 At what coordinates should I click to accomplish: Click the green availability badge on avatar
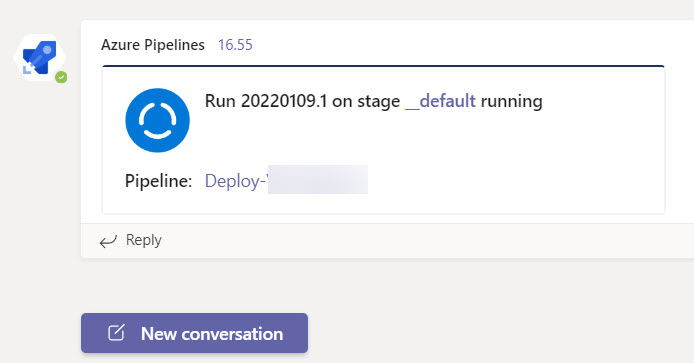[61, 77]
